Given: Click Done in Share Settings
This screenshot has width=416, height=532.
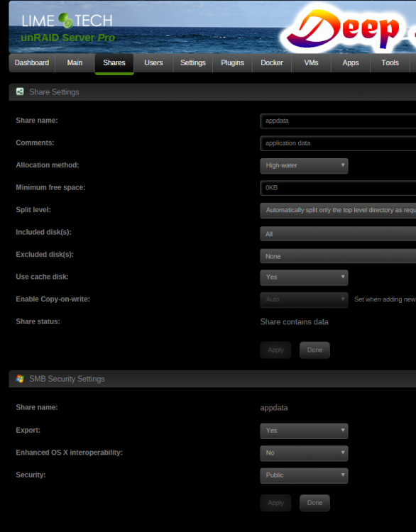Looking at the screenshot, I should coord(314,350).
